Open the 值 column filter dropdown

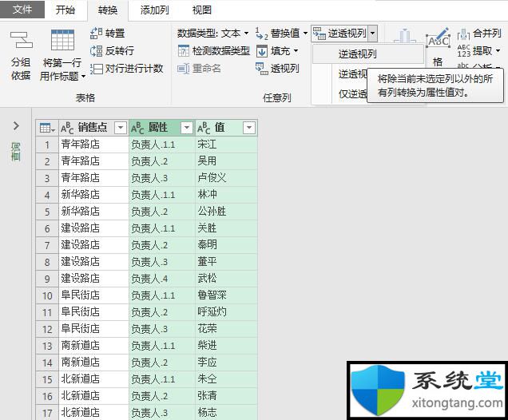click(x=249, y=128)
